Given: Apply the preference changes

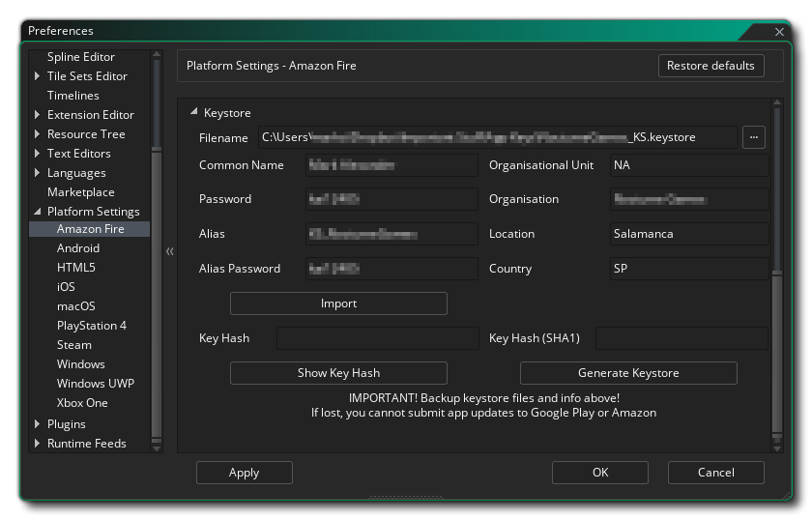Looking at the screenshot, I should 244,473.
